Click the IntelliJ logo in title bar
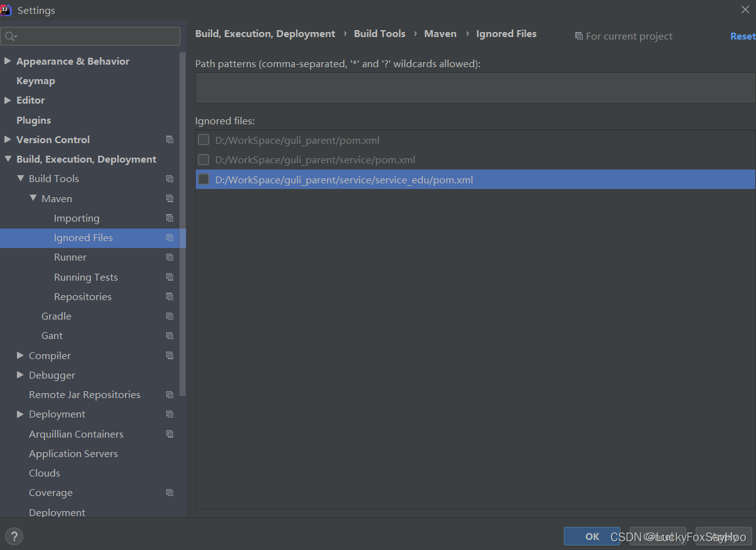Viewport: 756px width, 550px height. (x=6, y=10)
